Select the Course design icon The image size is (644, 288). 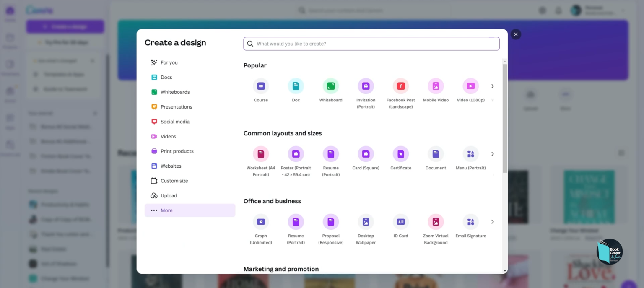[x=261, y=86]
